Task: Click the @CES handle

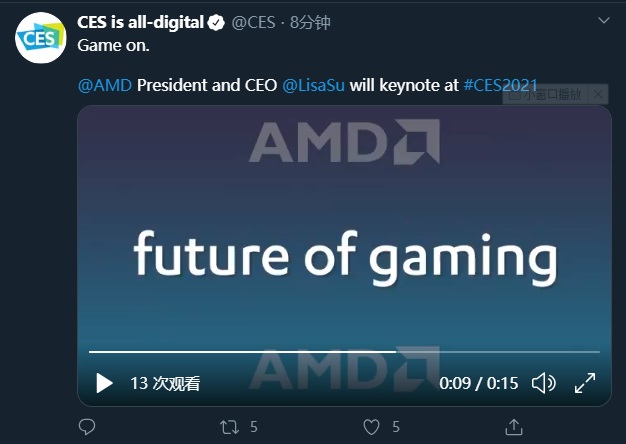Action: coord(253,23)
